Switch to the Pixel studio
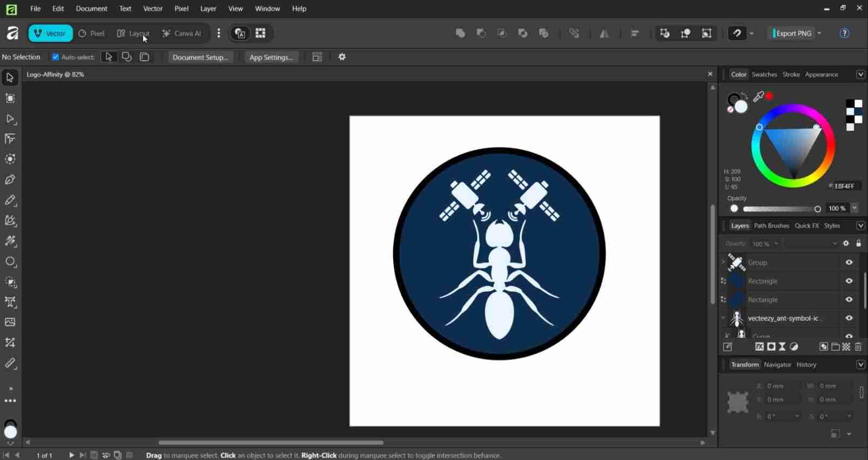 (x=91, y=34)
